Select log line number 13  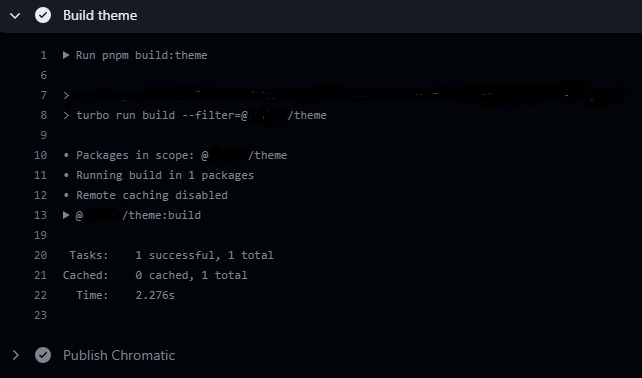coord(41,215)
